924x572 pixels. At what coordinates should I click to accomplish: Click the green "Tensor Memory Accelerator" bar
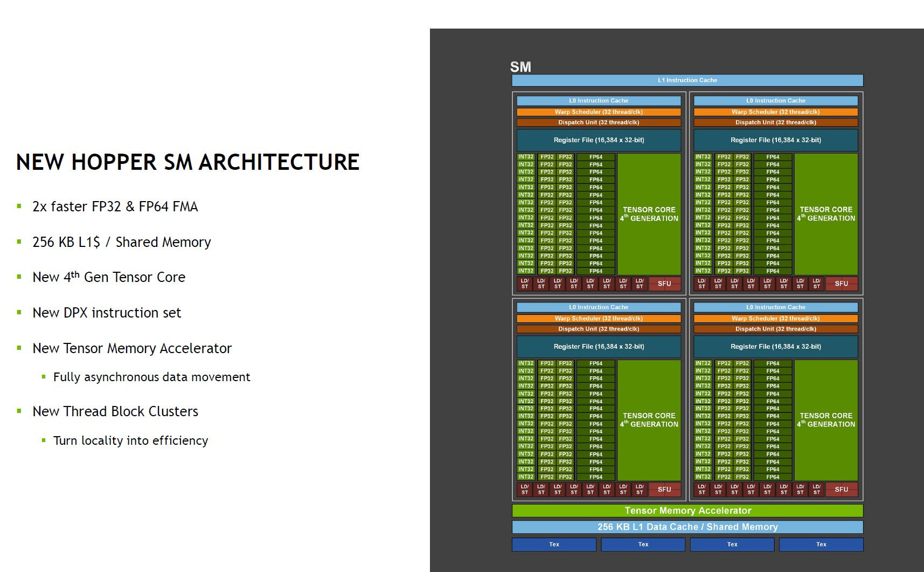[x=687, y=511]
